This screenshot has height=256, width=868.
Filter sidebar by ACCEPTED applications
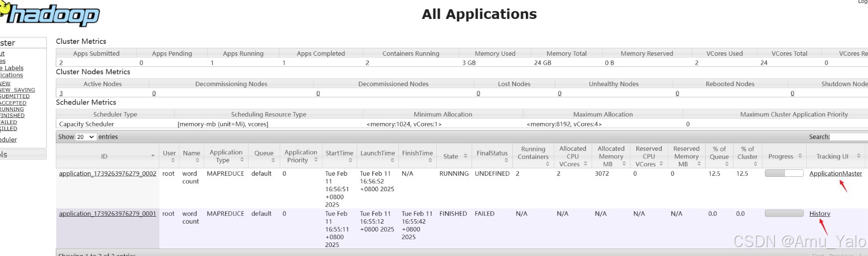click(13, 103)
